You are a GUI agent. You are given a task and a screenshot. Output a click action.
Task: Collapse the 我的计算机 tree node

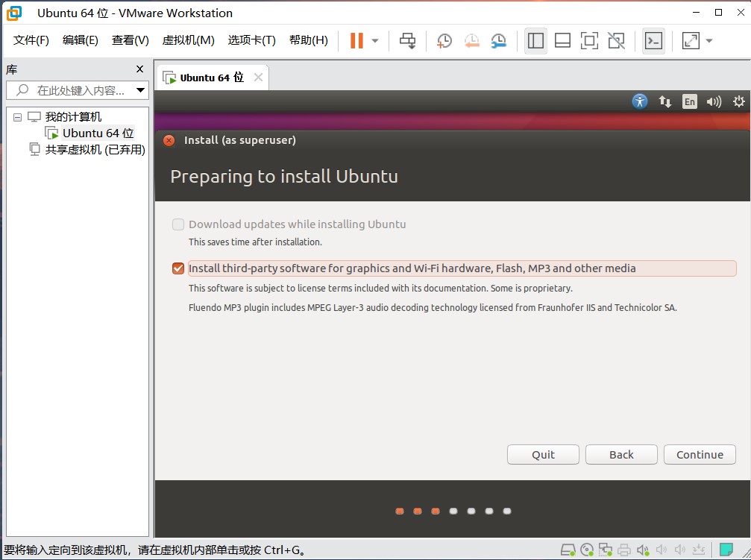point(18,117)
